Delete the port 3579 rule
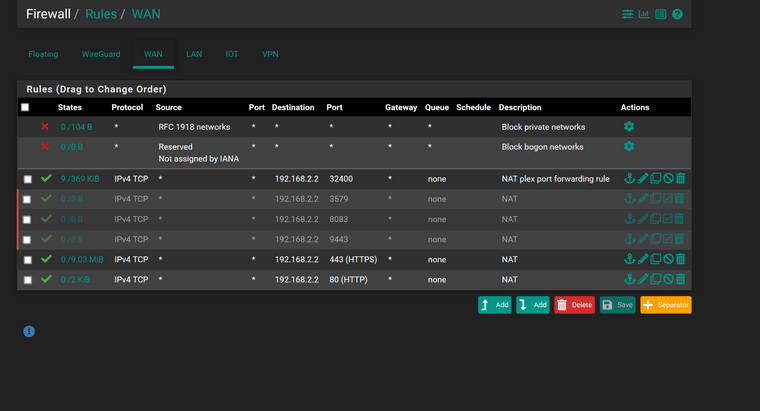This screenshot has width=760, height=411. click(680, 199)
